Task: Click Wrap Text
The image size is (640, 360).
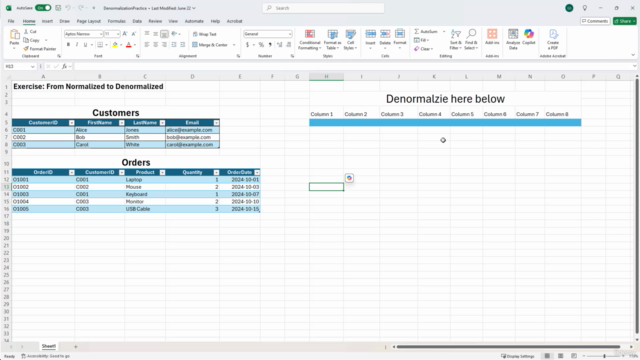Action: click(204, 34)
